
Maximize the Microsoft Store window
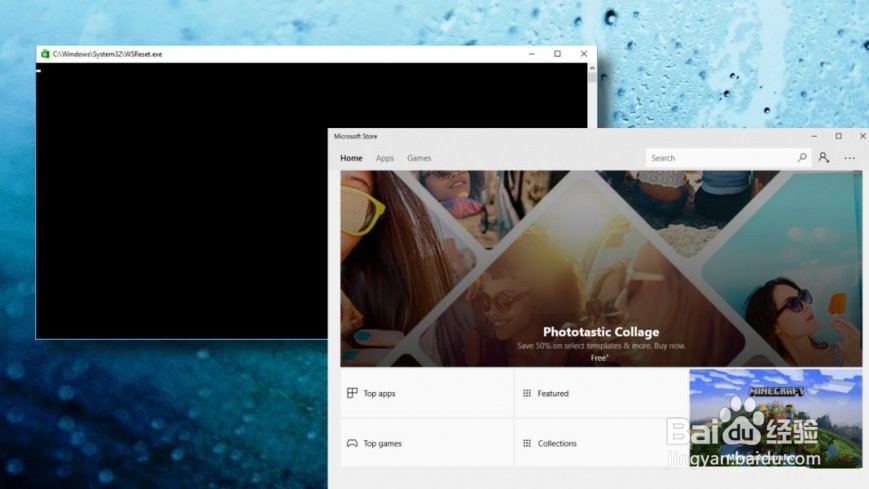tap(839, 136)
